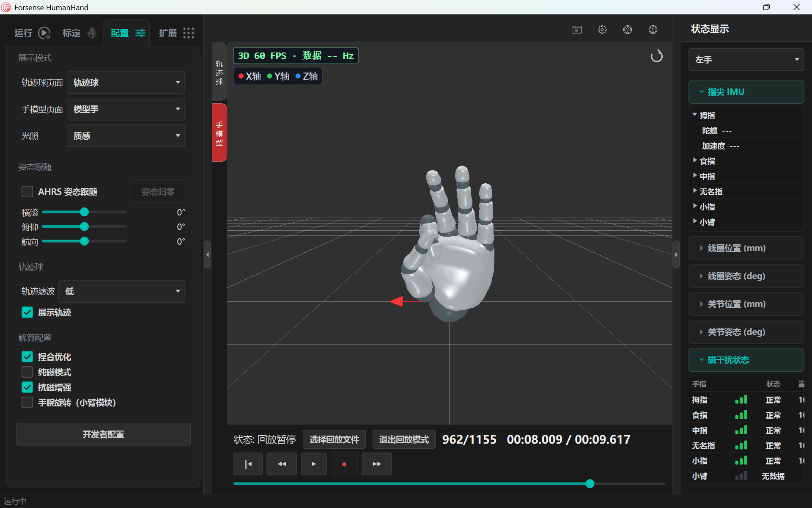
Task: Uncheck the 展示轨迹 checkbox
Action: point(27,312)
